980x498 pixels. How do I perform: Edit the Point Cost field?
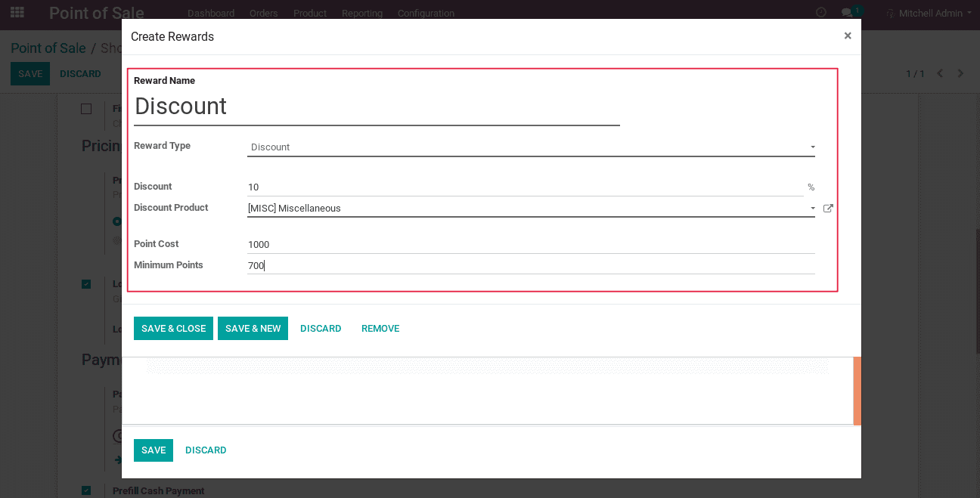531,245
